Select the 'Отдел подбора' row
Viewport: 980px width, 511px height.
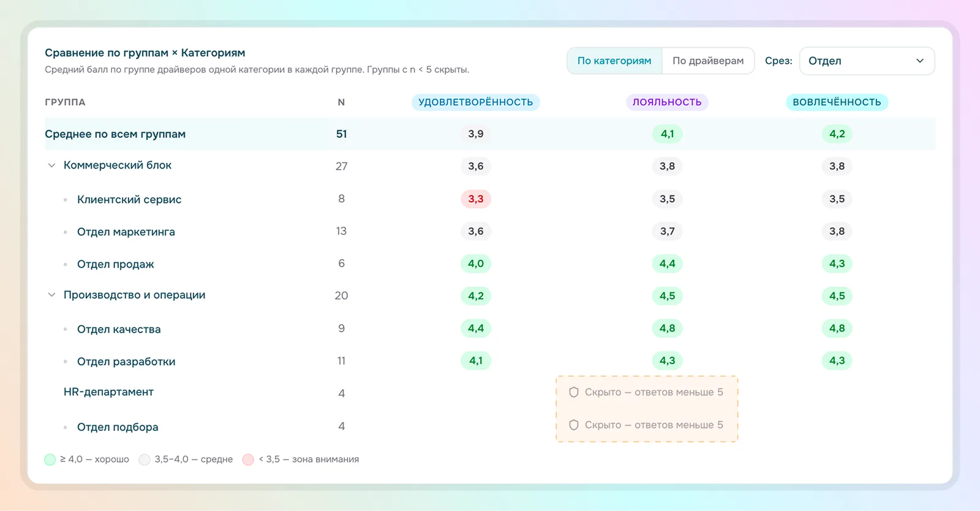pyautogui.click(x=490, y=426)
